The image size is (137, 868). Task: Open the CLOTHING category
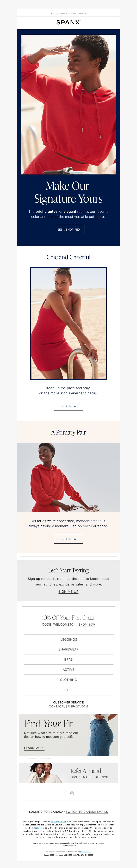pos(68,680)
